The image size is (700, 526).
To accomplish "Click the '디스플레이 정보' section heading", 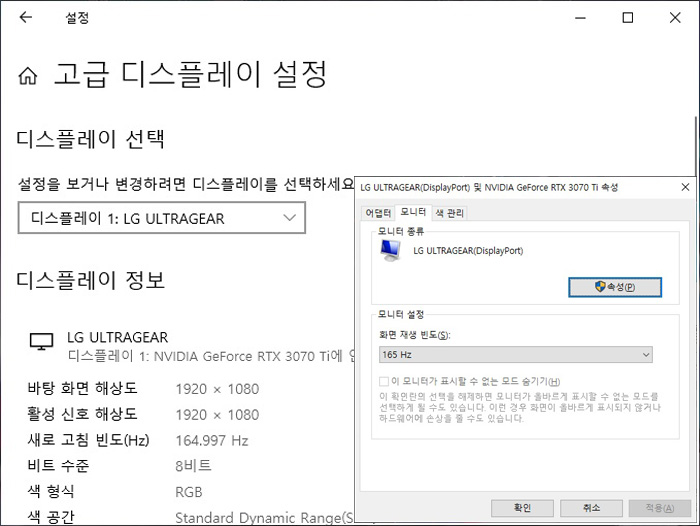I will (91, 280).
